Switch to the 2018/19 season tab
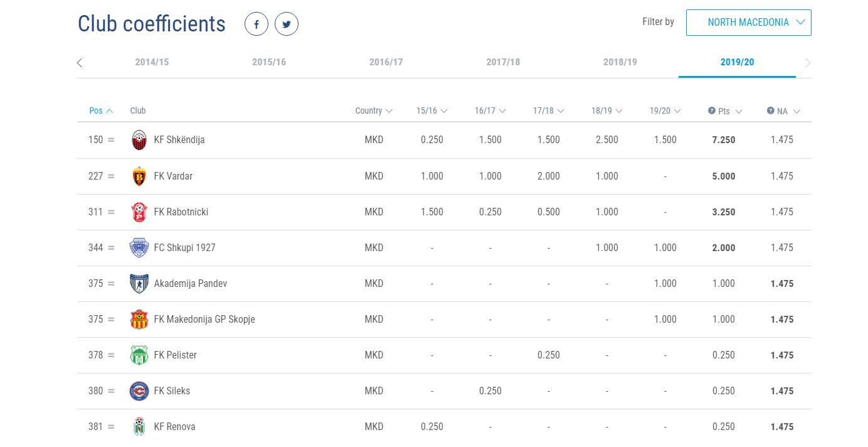Screen dimensions: 868x447 620,62
